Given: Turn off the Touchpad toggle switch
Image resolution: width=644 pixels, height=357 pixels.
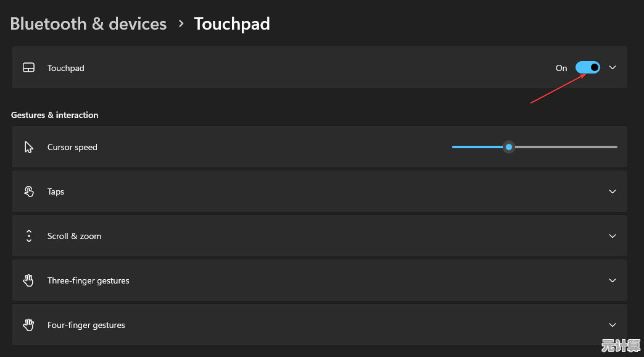Looking at the screenshot, I should 587,68.
